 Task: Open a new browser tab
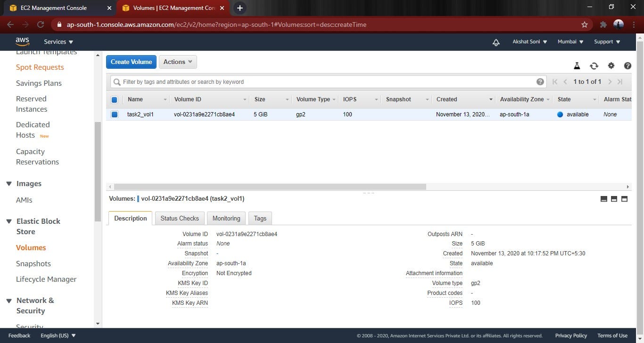(239, 8)
